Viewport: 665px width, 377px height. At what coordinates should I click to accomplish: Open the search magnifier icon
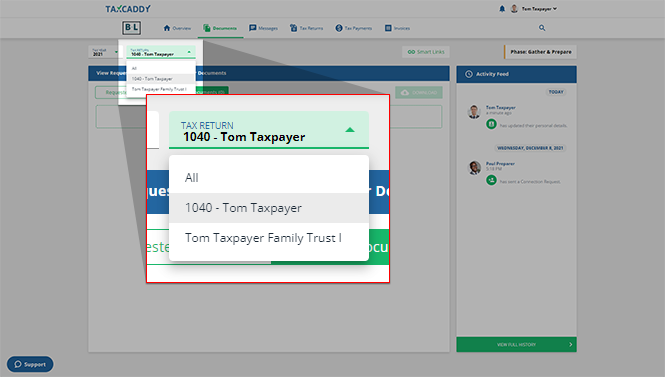(x=542, y=28)
